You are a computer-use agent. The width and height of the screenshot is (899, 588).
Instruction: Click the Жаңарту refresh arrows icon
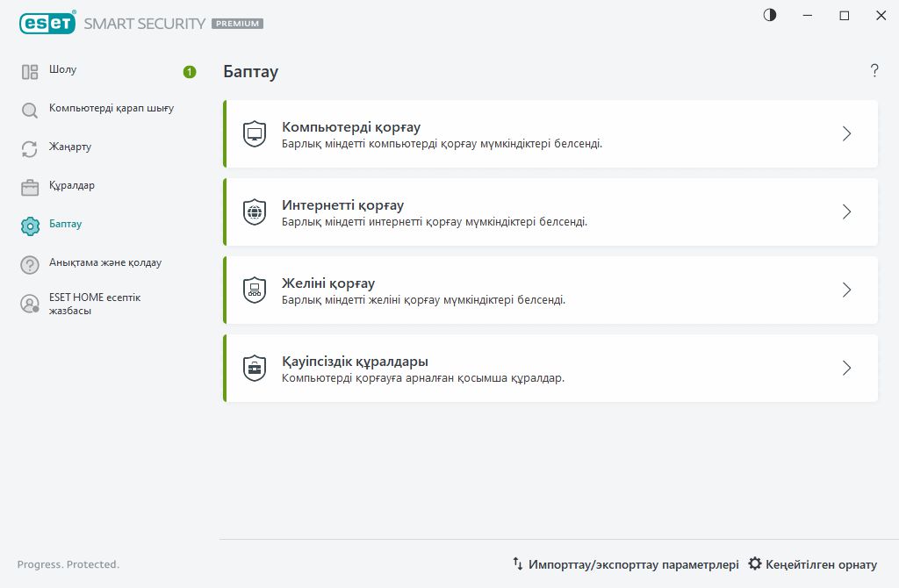30,149
